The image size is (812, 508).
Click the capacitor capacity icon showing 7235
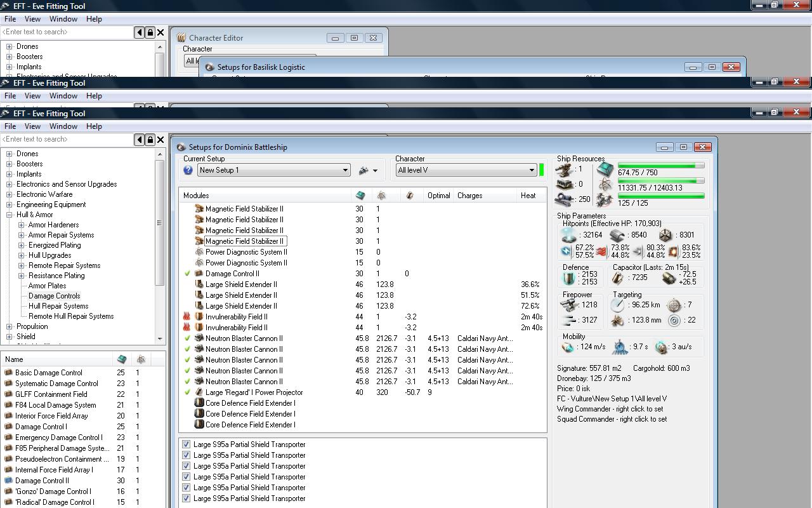[618, 278]
